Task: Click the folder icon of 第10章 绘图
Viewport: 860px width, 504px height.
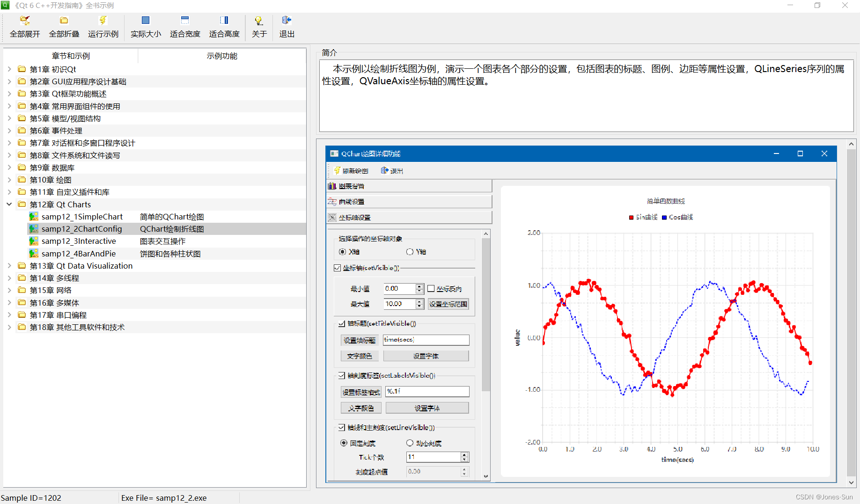Action: (22, 179)
